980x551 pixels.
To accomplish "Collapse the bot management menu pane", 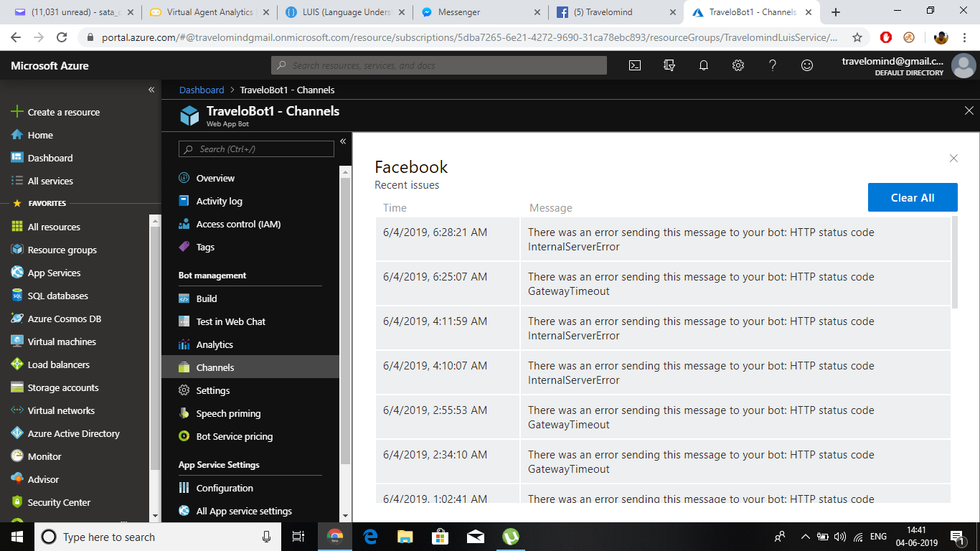I will point(343,141).
